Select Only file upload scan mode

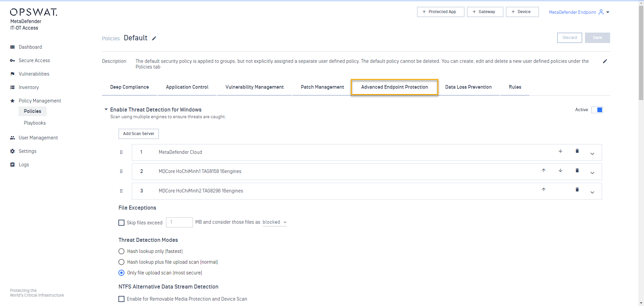pos(121,273)
